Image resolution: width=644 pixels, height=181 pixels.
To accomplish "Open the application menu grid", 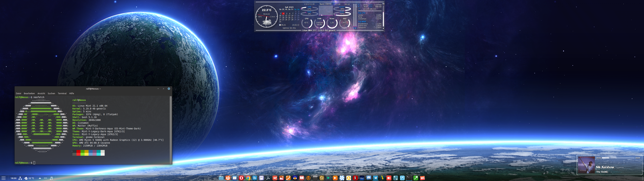I will click(4, 178).
